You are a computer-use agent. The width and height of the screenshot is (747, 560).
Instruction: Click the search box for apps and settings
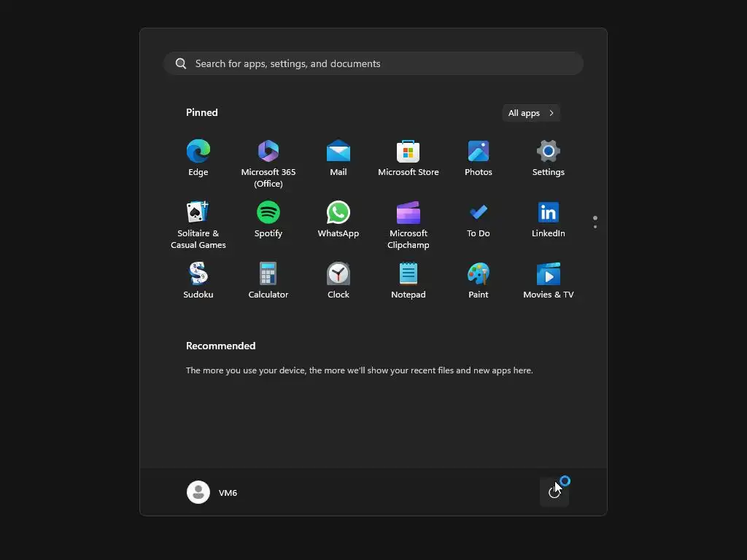pyautogui.click(x=373, y=63)
